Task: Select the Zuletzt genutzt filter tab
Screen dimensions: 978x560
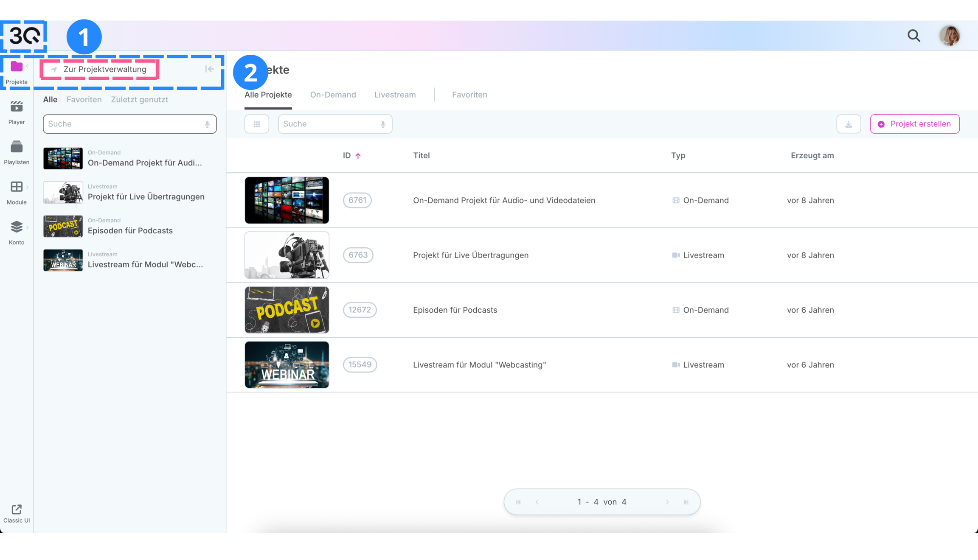Action: [139, 99]
